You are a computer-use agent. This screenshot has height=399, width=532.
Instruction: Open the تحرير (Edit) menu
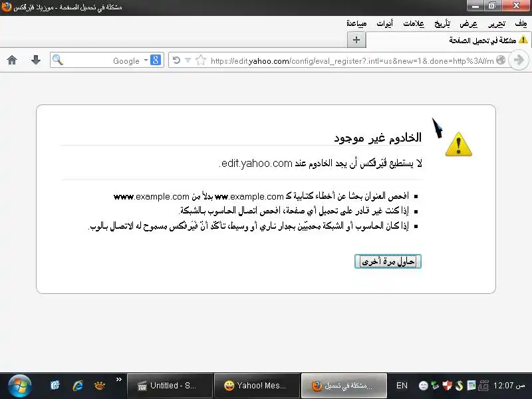496,23
